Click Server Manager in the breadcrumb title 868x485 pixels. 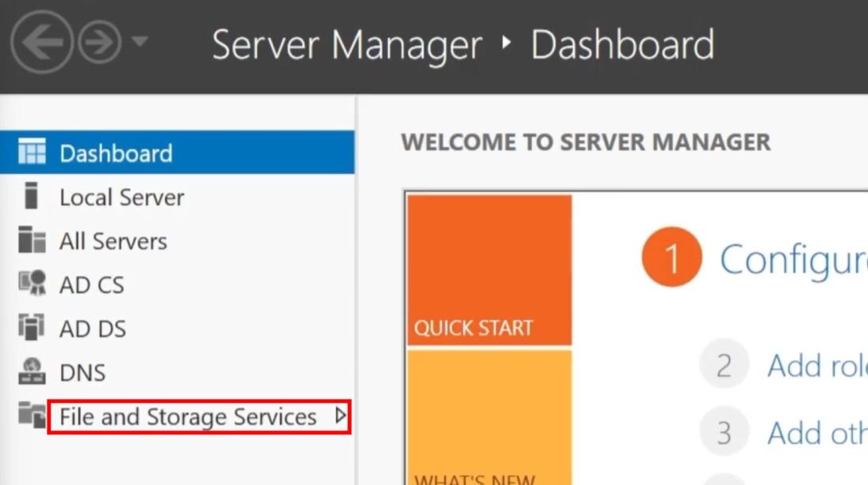coord(346,44)
